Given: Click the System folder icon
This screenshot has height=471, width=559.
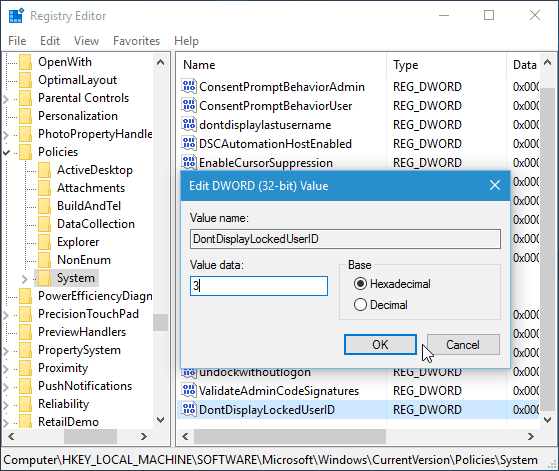Looking at the screenshot, I should pyautogui.click(x=45, y=278).
